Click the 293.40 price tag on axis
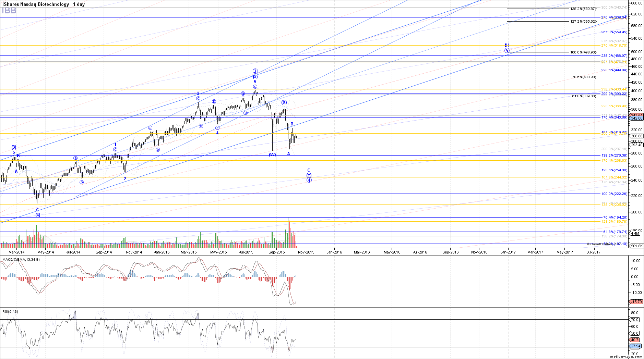 point(636,145)
